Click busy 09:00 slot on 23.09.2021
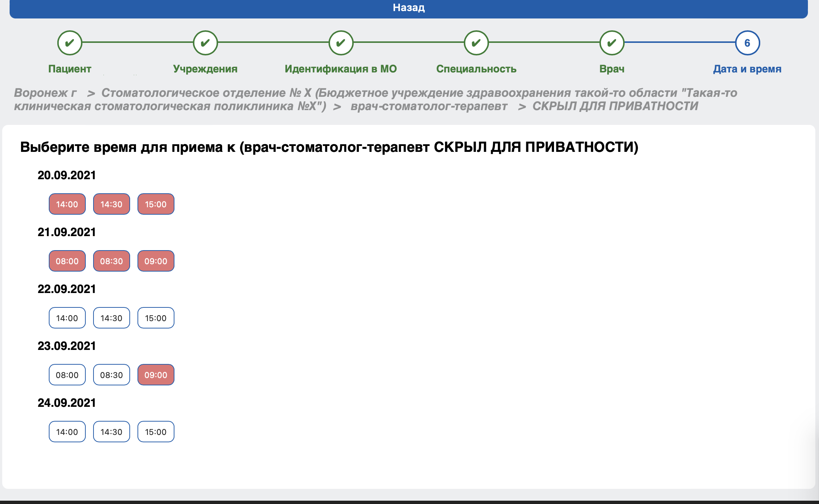The height and width of the screenshot is (504, 819). 156,375
